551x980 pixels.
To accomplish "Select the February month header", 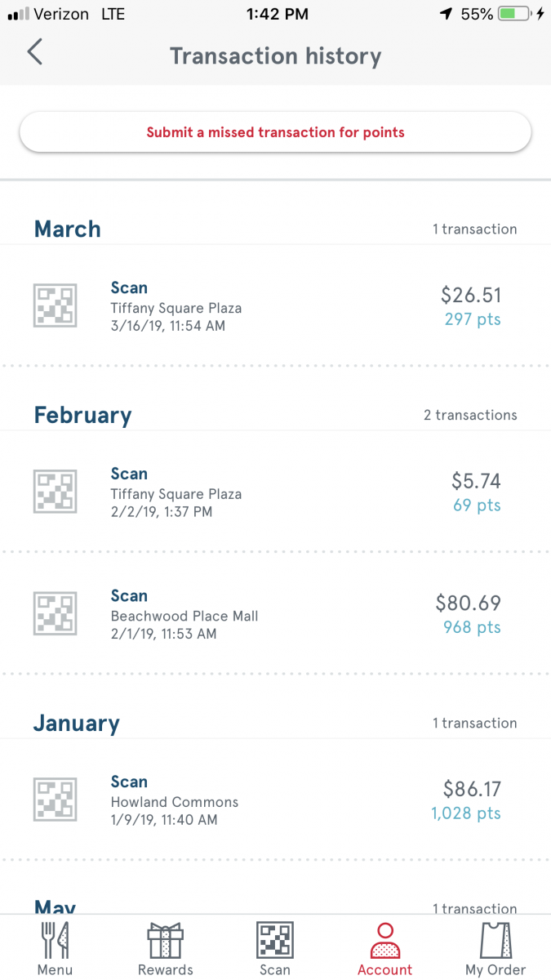I will coord(82,415).
